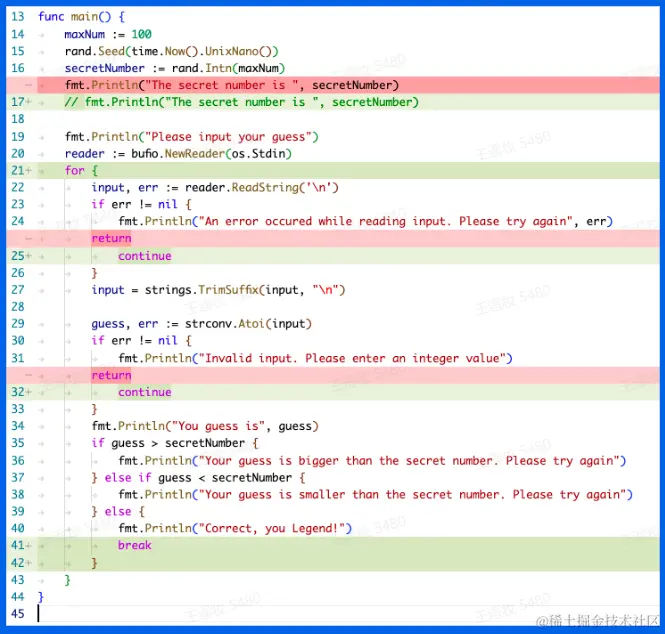Click the added closing brace on line 42
665x634 pixels.
(94, 563)
